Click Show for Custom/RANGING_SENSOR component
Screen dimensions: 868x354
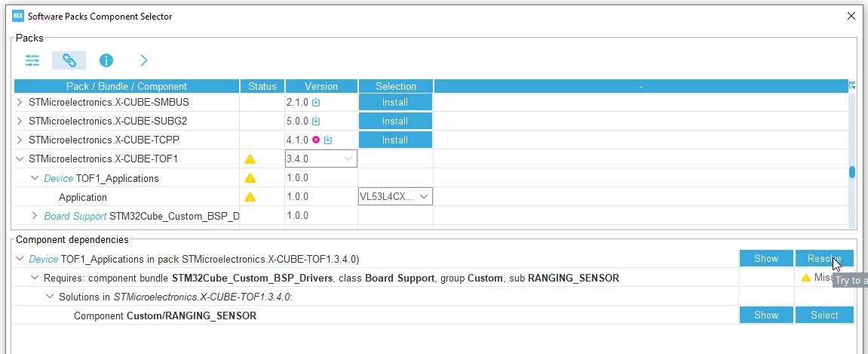pyautogui.click(x=766, y=316)
